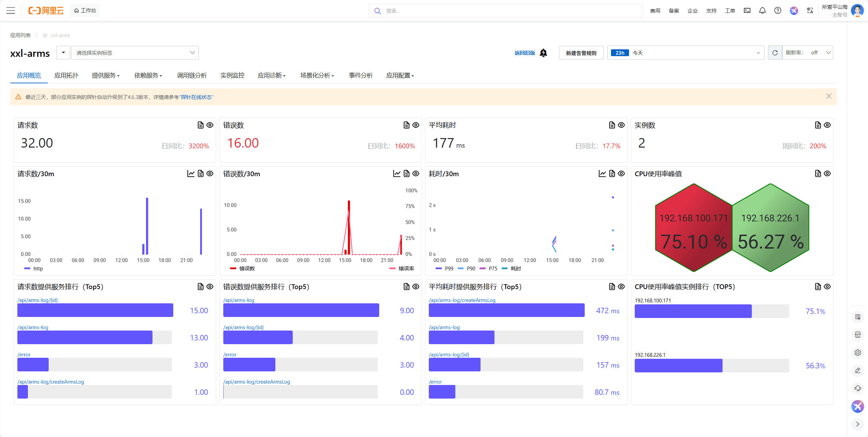Toggle eye visibility on 错误数提供服务排行 panel

(416, 287)
